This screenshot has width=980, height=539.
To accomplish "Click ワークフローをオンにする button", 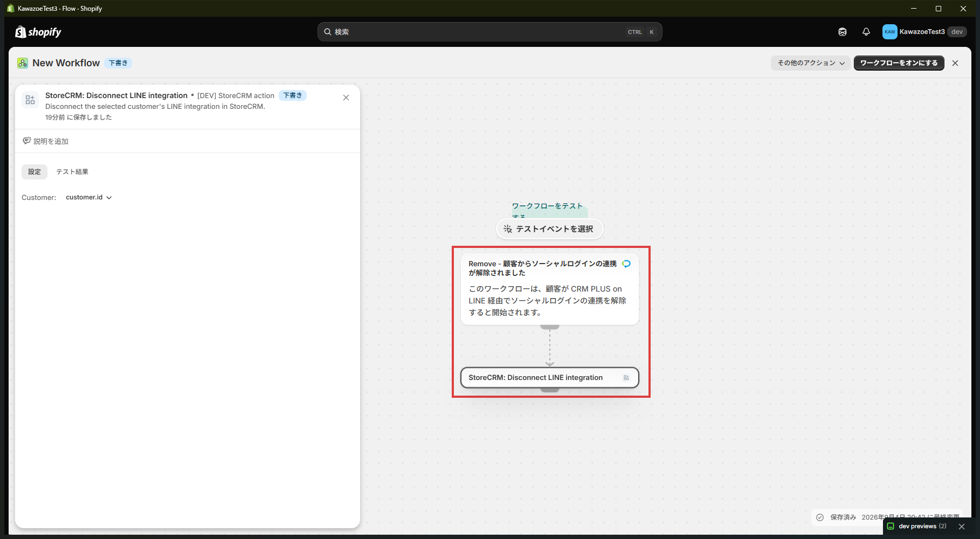I will (899, 63).
